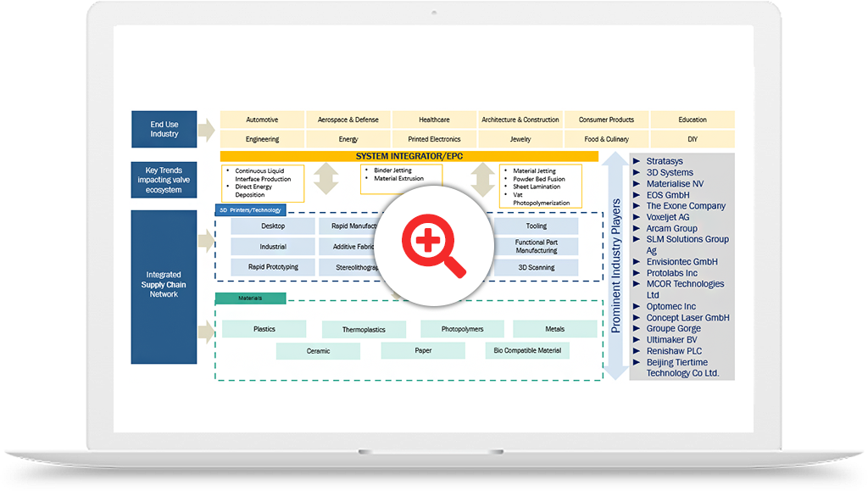Screen dimensions: 868x491
Task: Click the SYSTEM INTEGRATOR/EPC orange bar
Action: click(x=409, y=157)
